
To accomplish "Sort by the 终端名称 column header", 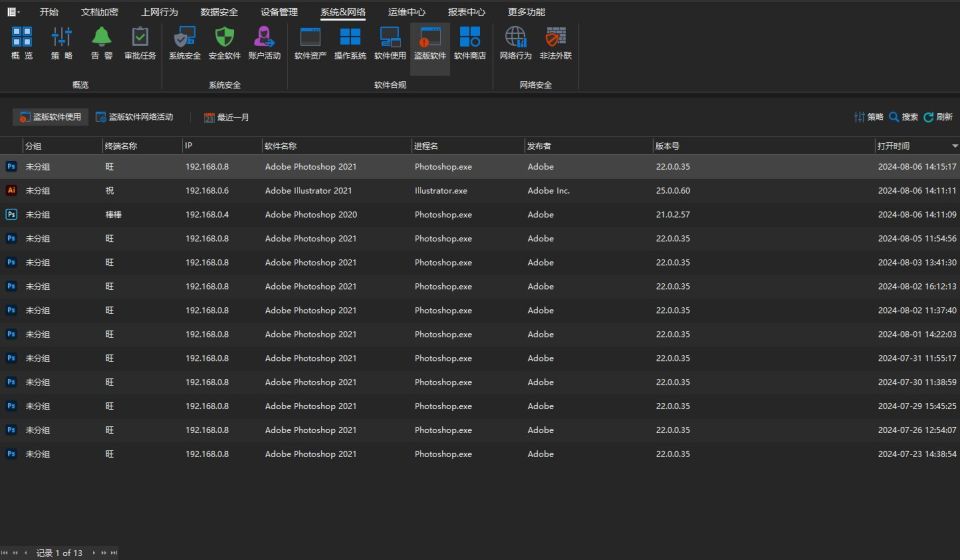I will point(142,146).
